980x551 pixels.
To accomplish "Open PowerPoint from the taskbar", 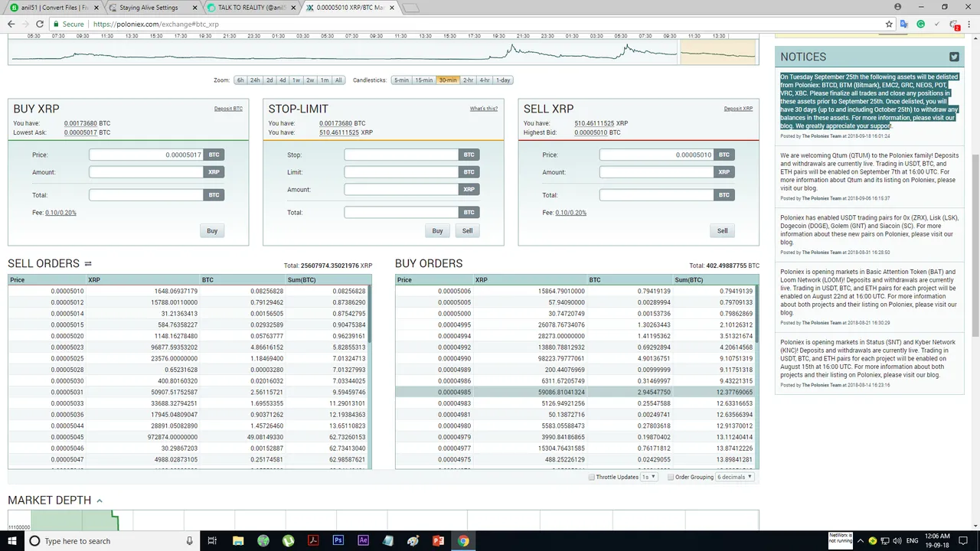I will 438,541.
